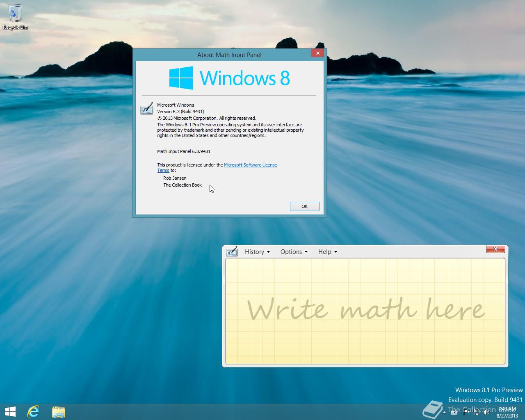Image resolution: width=525 pixels, height=420 pixels.
Task: Open the Microsoft Software License link
Action: point(250,165)
